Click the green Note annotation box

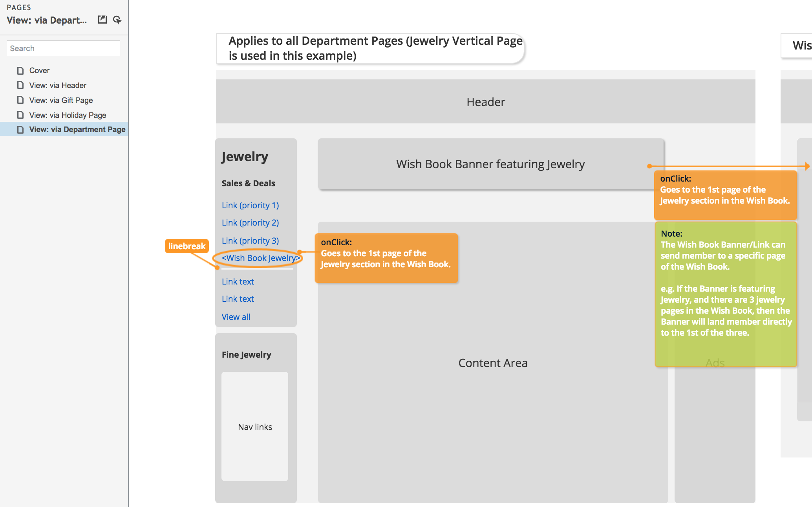click(726, 294)
